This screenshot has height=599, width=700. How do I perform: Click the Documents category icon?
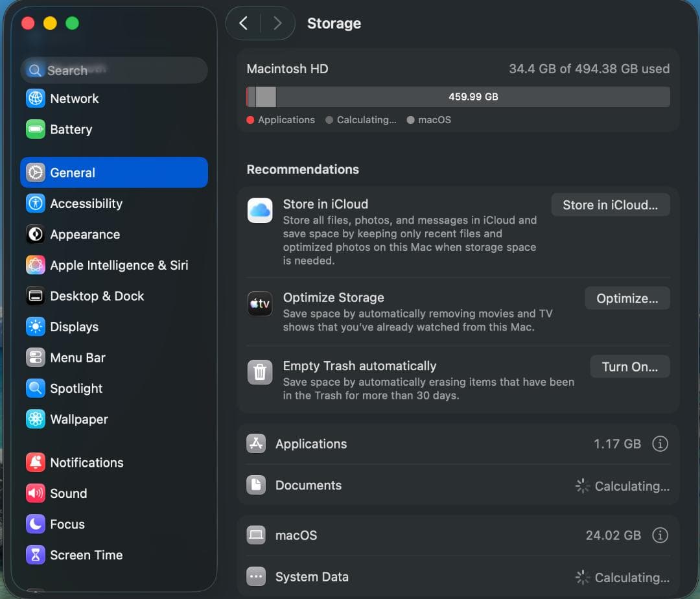[x=256, y=485]
